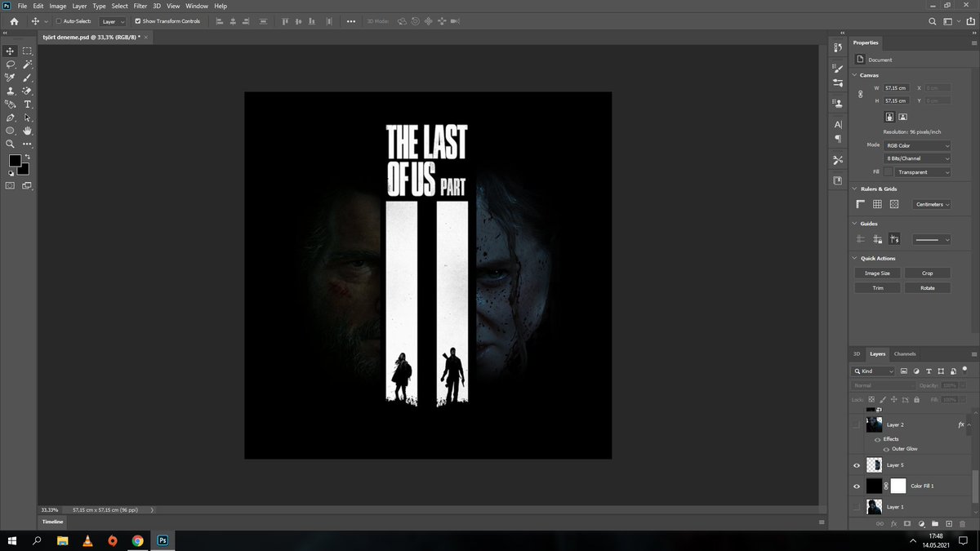Uncheck Show Transform Controls
This screenshot has height=551, width=980.
pyautogui.click(x=137, y=21)
